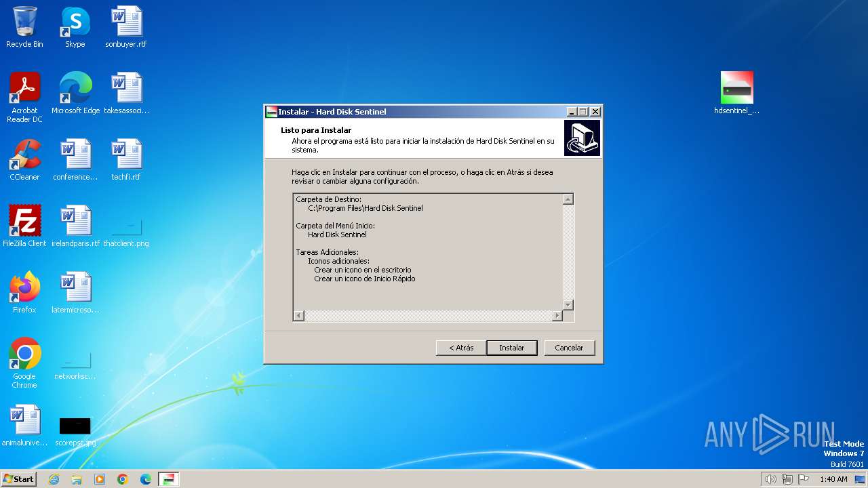Click the 'Carpeta del Menú Inicio:' line
Image resolution: width=868 pixels, height=488 pixels.
coord(335,226)
